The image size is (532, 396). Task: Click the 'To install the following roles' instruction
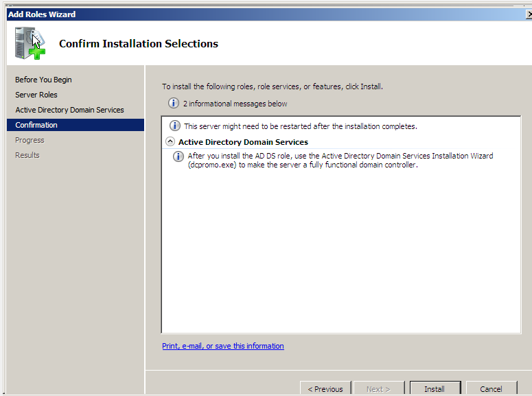tap(273, 86)
